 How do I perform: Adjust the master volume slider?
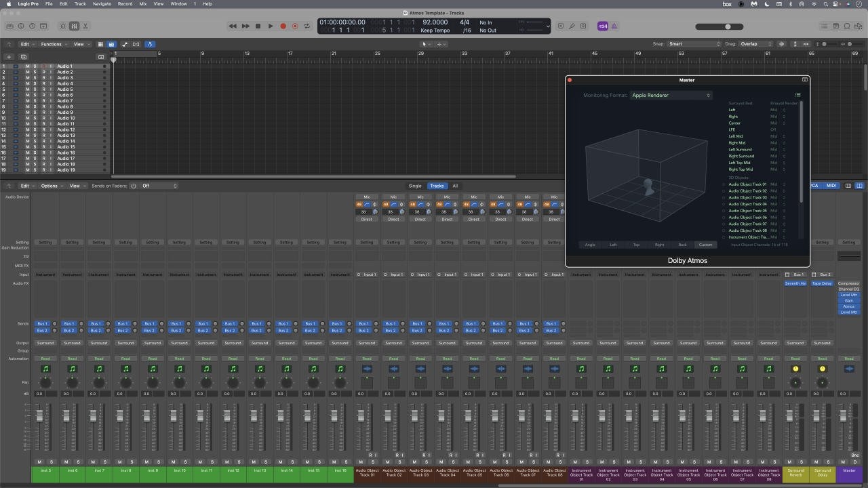(728, 26)
